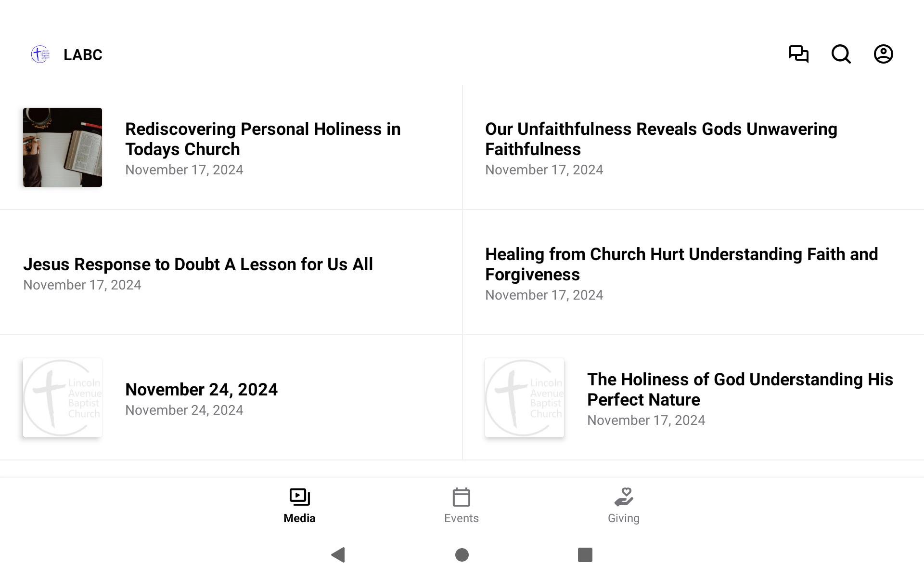The height and width of the screenshot is (578, 924).
Task: Tap the search magnifier icon
Action: coord(841,54)
